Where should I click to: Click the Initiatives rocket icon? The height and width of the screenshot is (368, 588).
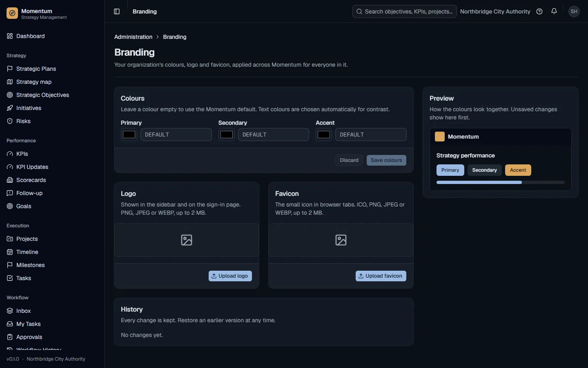(10, 108)
